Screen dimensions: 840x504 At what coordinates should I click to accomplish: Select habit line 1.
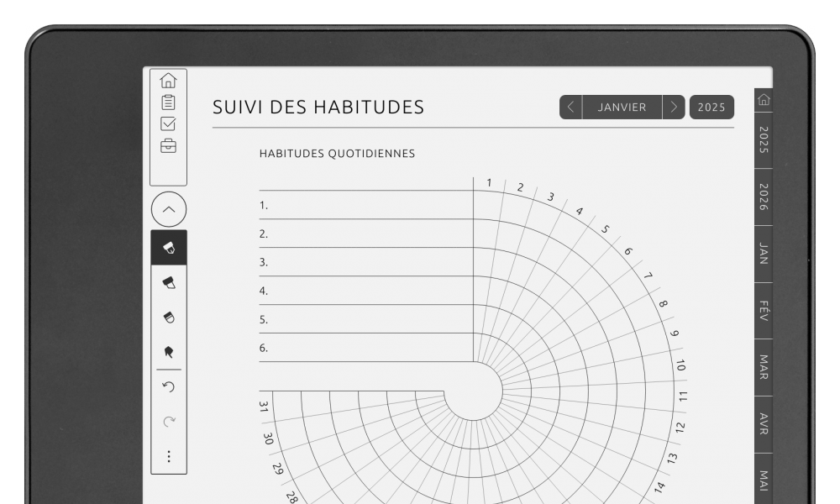click(366, 205)
